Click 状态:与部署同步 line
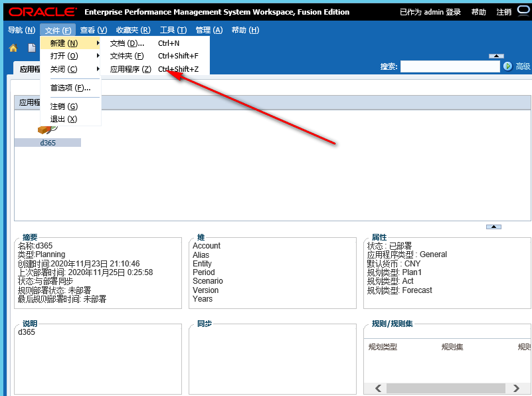 (45, 281)
